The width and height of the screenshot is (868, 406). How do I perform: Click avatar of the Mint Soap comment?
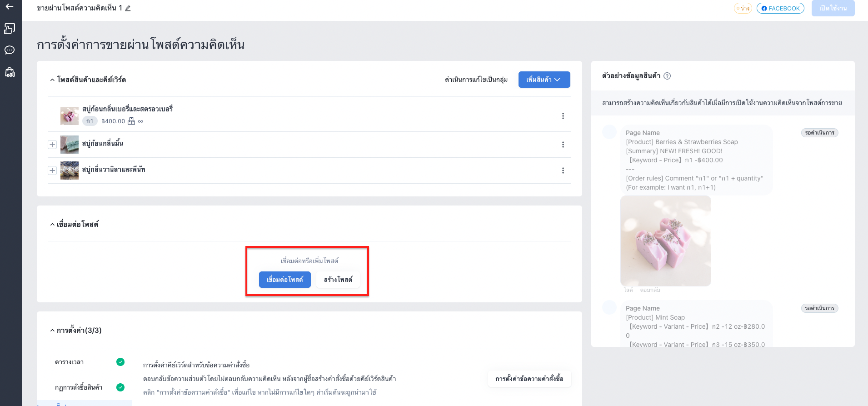609,307
